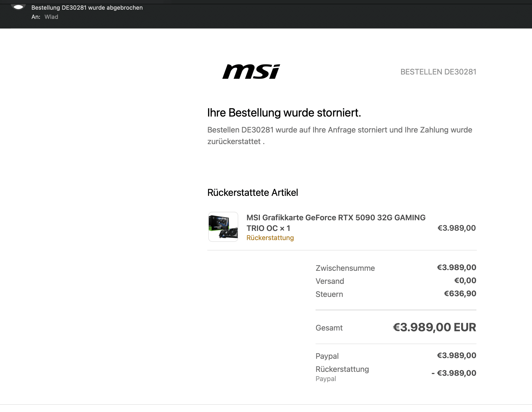Click the 'Ihre Bestellung wurde storniert' heading
532x412 pixels.
click(284, 113)
